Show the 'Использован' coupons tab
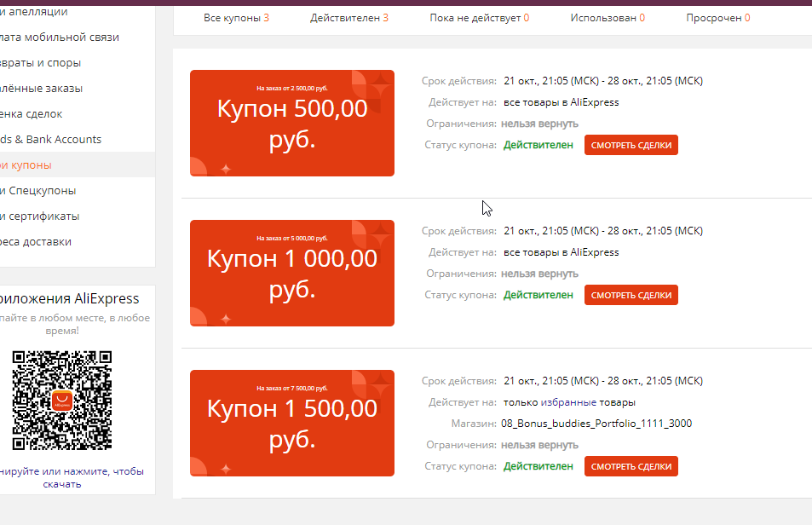 tap(608, 18)
